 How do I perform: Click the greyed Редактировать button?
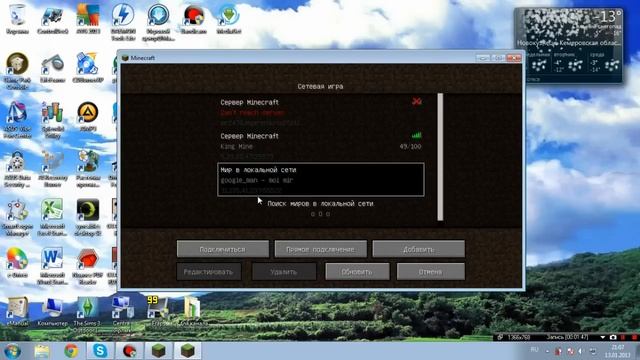pyautogui.click(x=209, y=271)
